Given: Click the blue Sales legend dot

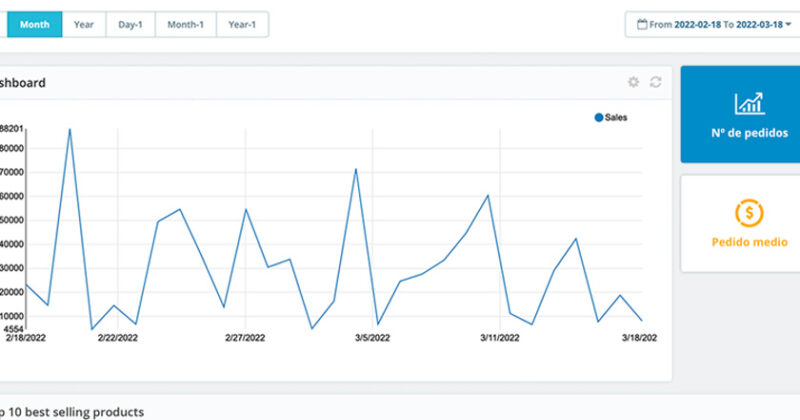Looking at the screenshot, I should point(599,117).
